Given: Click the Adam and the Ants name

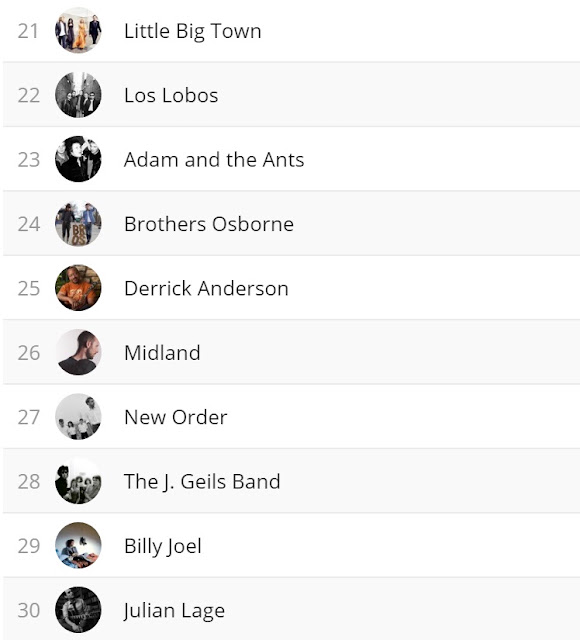Looking at the screenshot, I should point(214,159).
